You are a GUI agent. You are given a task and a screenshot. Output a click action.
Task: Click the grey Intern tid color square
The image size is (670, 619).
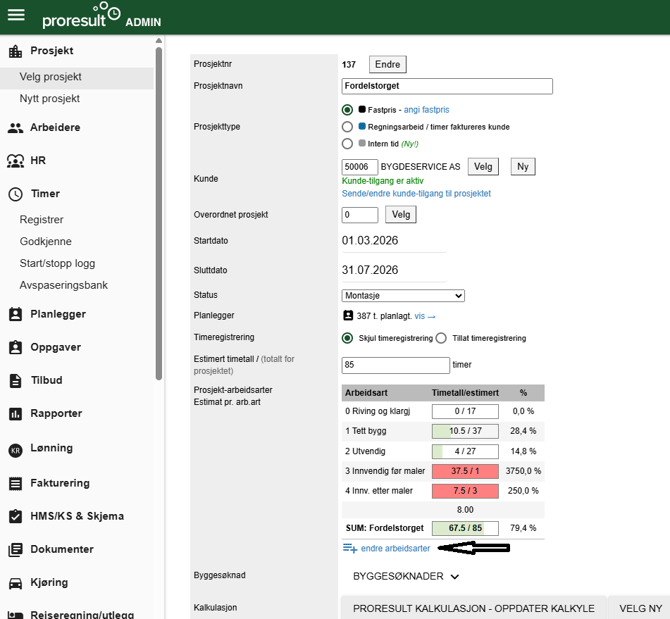pos(362,143)
